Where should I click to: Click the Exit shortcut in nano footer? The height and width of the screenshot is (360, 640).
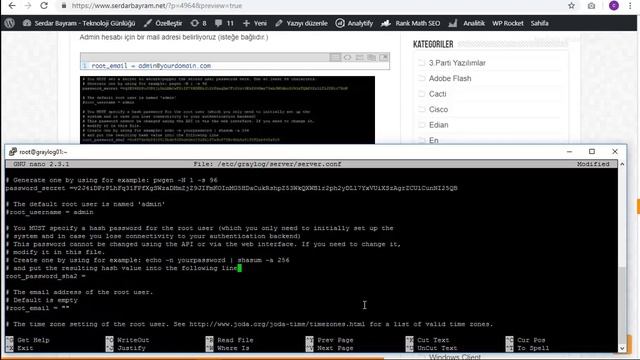pos(20,348)
